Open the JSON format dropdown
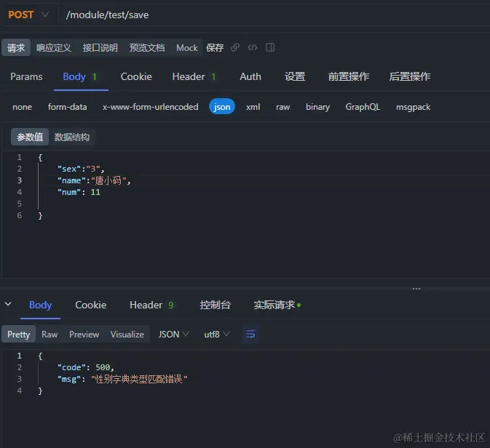The width and height of the screenshot is (490, 448). (x=173, y=335)
